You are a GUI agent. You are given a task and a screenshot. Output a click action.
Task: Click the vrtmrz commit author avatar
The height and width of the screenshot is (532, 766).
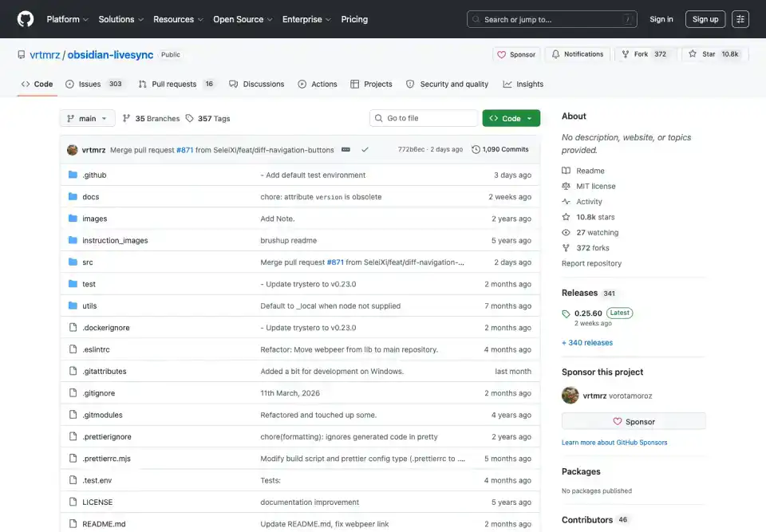73,149
